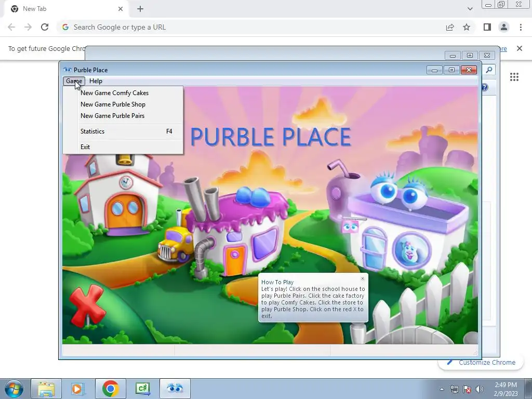532x399 pixels.
Task: Choose Exit from the Game menu
Action: tap(123, 147)
